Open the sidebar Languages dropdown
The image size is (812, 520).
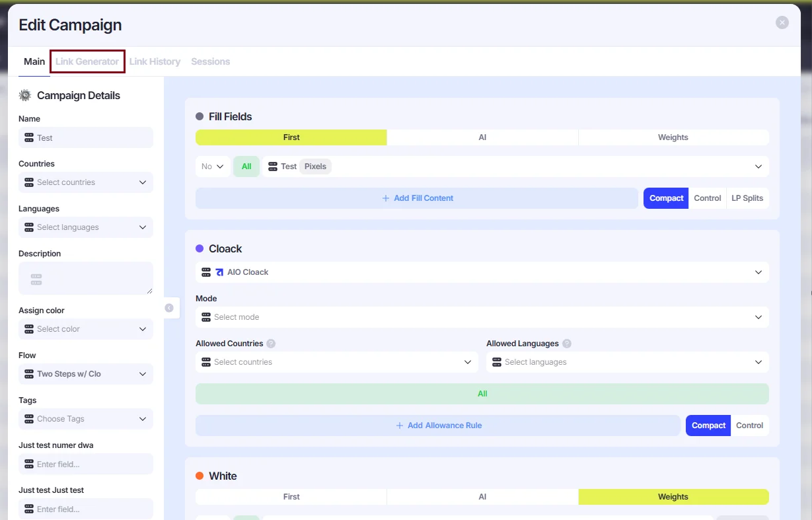pyautogui.click(x=86, y=227)
